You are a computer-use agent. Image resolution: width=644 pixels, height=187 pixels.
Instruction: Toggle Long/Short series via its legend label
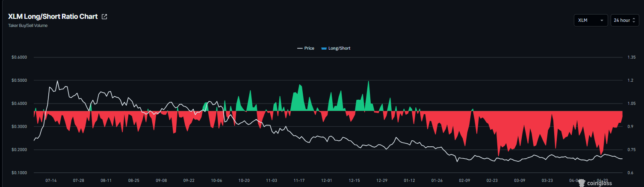pyautogui.click(x=339, y=48)
